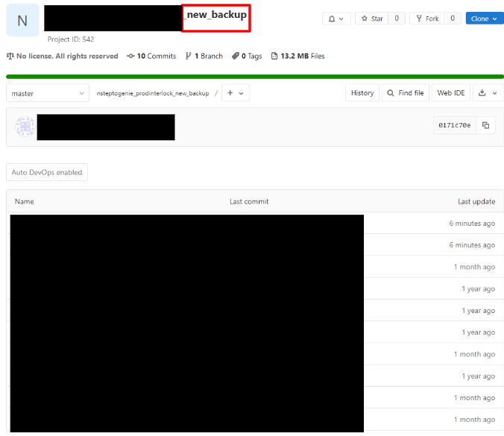Select the Last commit column header
This screenshot has width=504, height=436.
(249, 201)
